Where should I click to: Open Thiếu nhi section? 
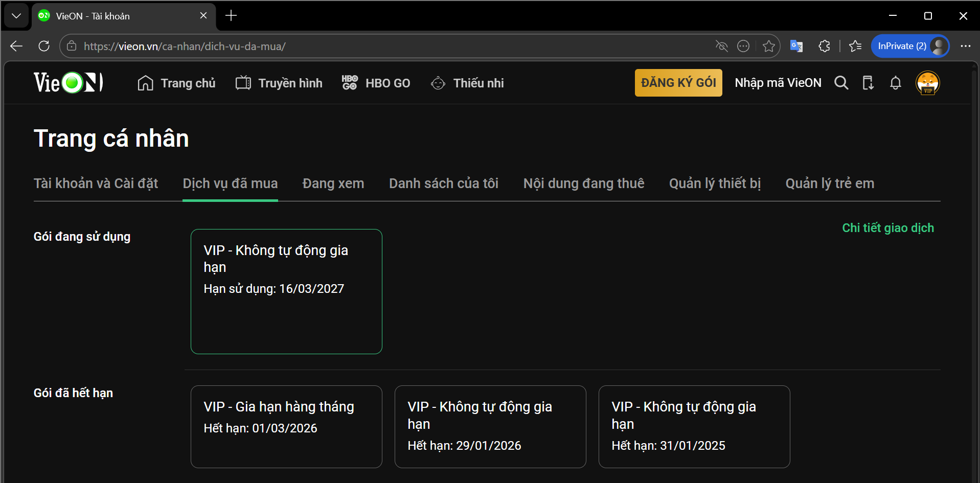[x=467, y=83]
